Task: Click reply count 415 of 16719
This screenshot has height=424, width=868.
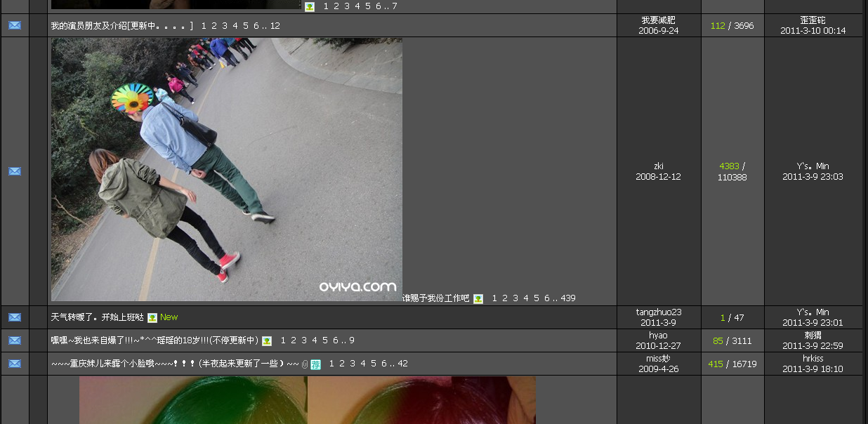Action: tap(716, 364)
